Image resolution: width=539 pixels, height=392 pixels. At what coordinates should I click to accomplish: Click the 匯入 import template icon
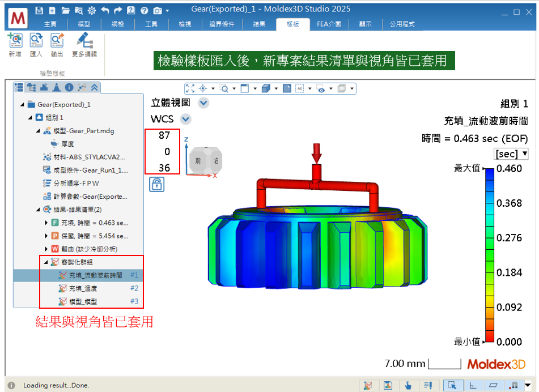point(36,41)
